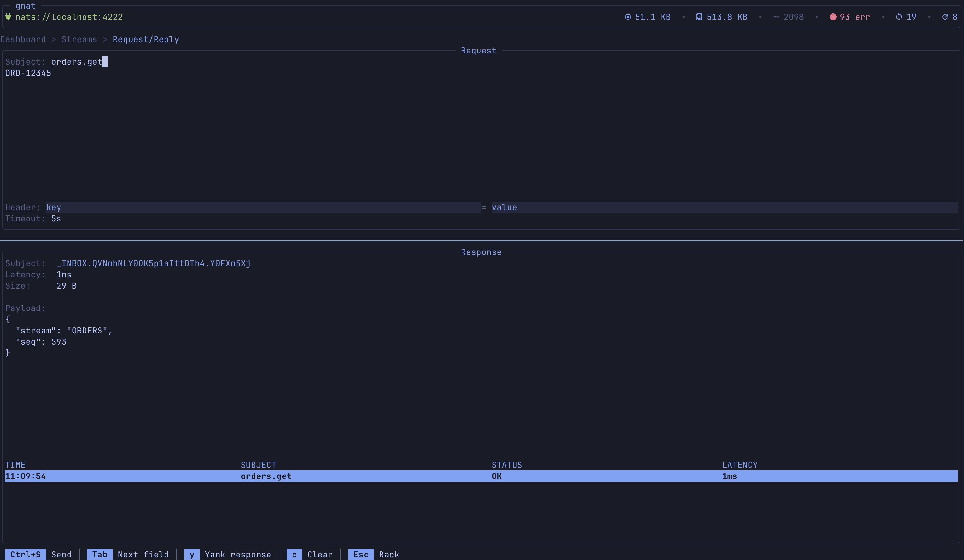Click the disk storage icon
The image size is (964, 560).
[x=699, y=17]
